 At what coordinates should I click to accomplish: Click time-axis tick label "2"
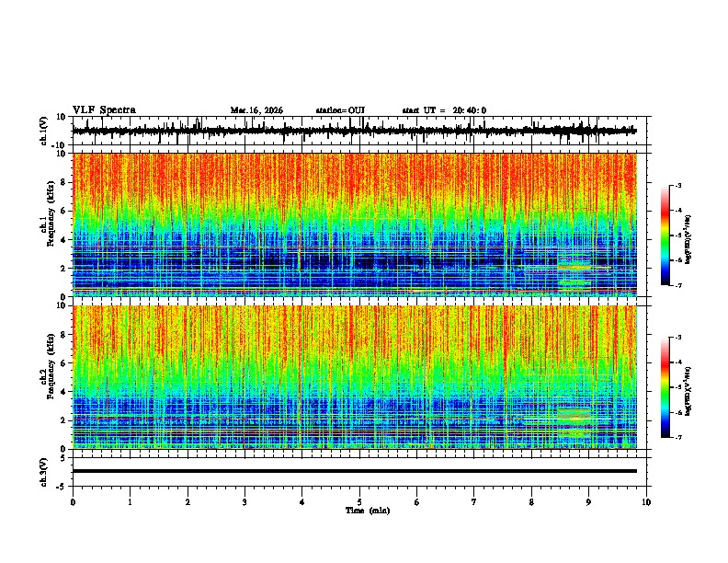click(188, 501)
